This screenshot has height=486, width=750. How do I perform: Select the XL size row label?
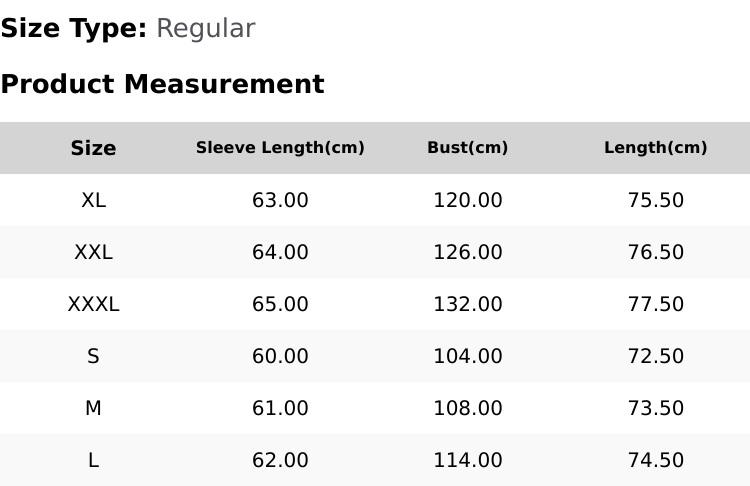click(93, 200)
